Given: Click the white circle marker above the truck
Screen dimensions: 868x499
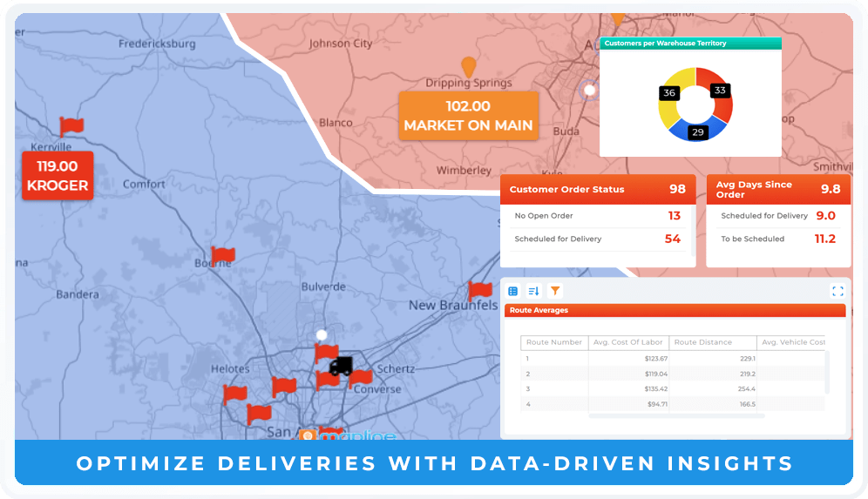Looking at the screenshot, I should point(322,334).
